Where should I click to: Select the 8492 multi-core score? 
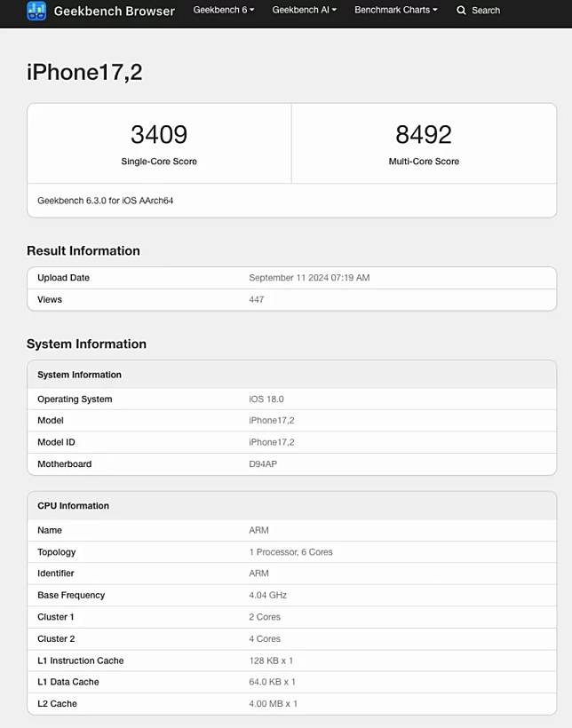point(424,135)
